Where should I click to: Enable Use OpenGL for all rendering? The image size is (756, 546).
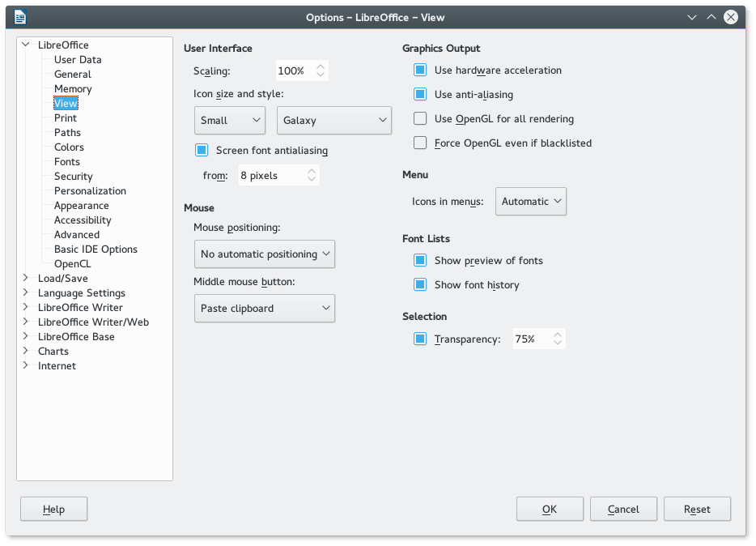[x=420, y=118]
